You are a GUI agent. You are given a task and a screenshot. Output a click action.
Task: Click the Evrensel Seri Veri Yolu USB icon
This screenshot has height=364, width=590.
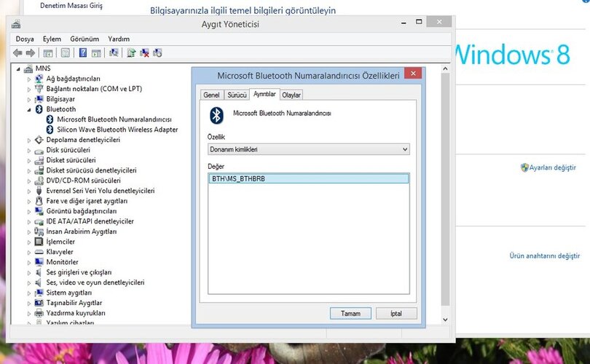click(x=39, y=191)
